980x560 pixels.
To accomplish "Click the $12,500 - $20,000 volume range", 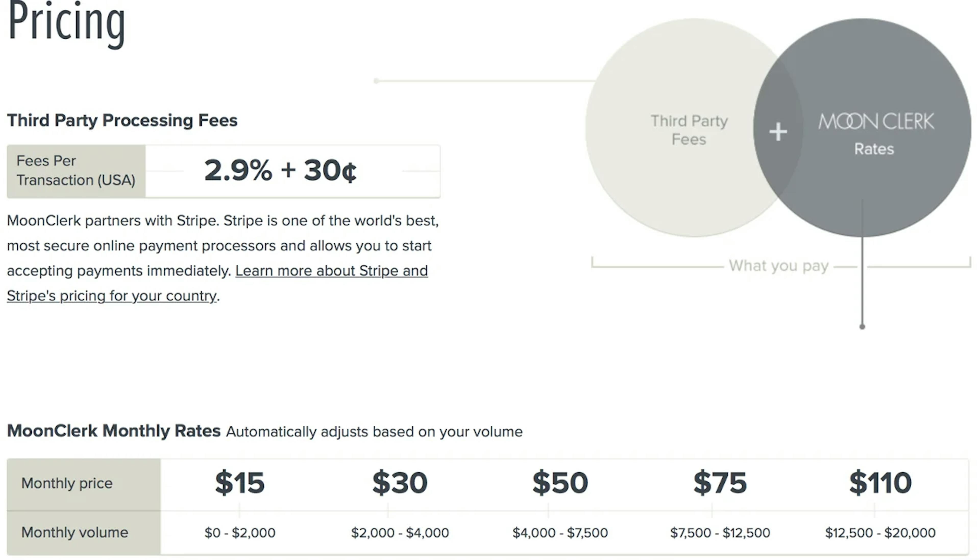I will coord(880,533).
